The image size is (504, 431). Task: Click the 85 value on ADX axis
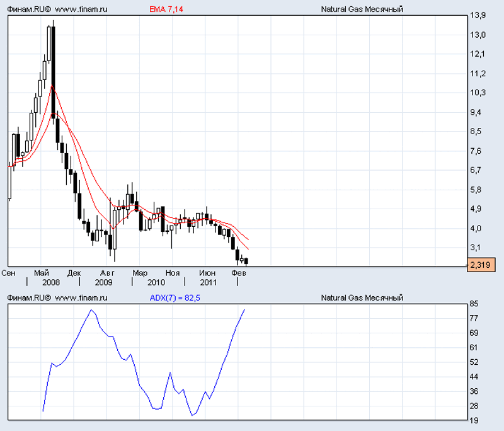(x=474, y=304)
